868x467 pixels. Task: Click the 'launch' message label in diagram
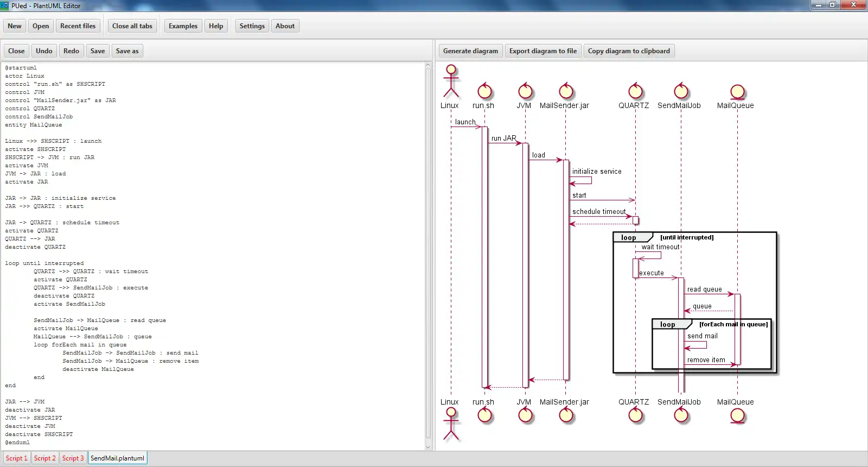tap(465, 122)
